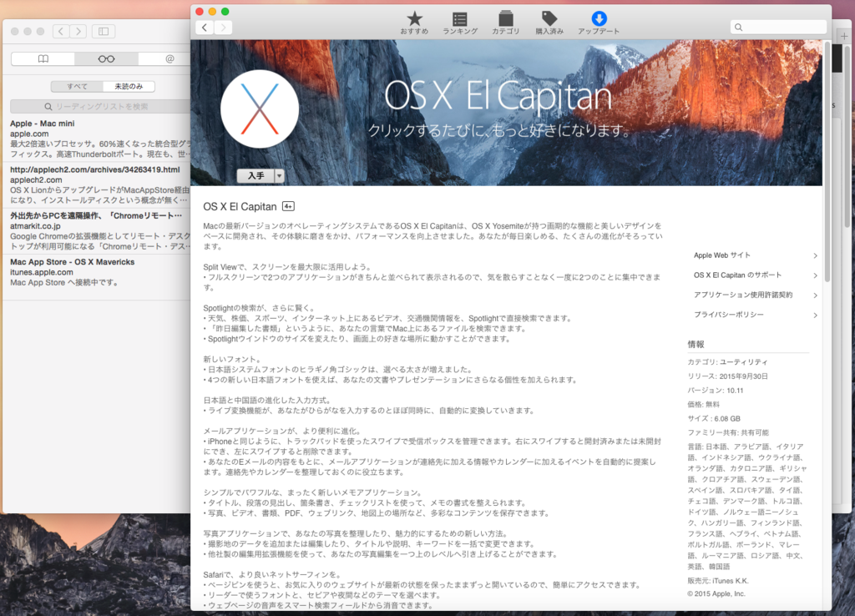
Task: Open OS X El Capitan のサポート link
Action: coord(737,275)
